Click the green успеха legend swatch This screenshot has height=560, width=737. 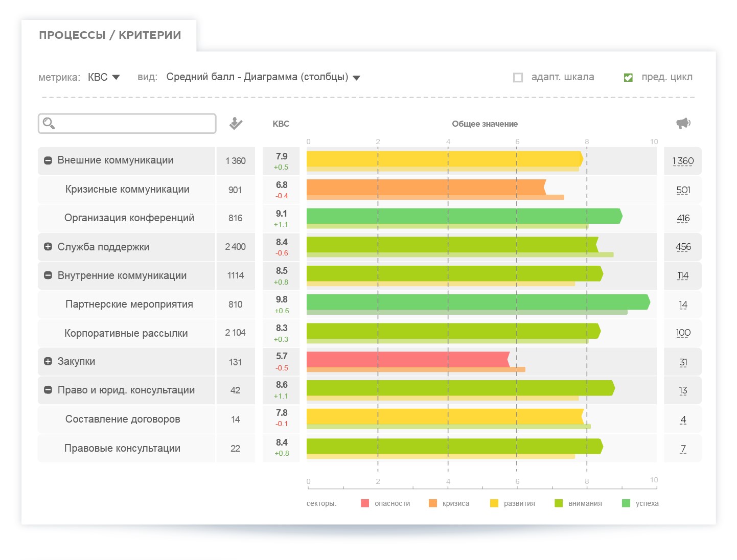click(626, 503)
